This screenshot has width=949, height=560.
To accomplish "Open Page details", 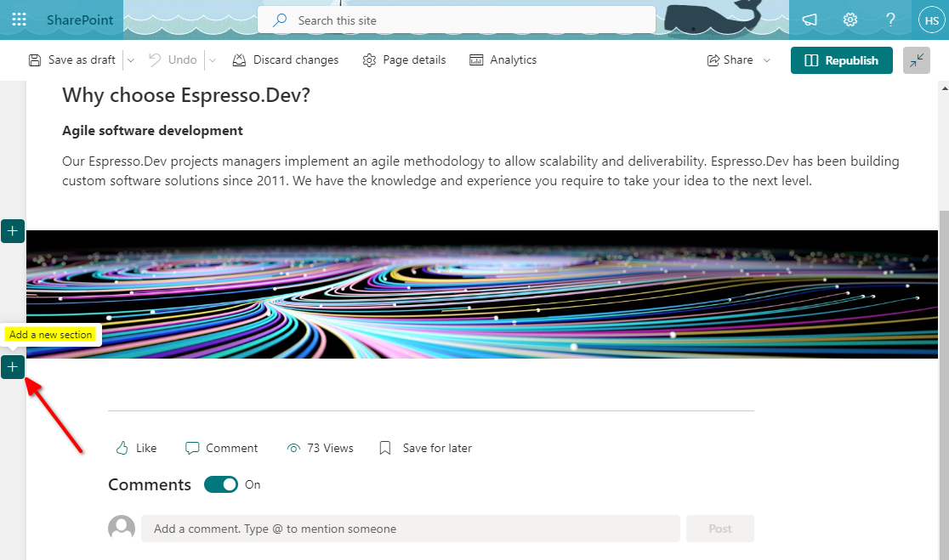I will pyautogui.click(x=404, y=59).
